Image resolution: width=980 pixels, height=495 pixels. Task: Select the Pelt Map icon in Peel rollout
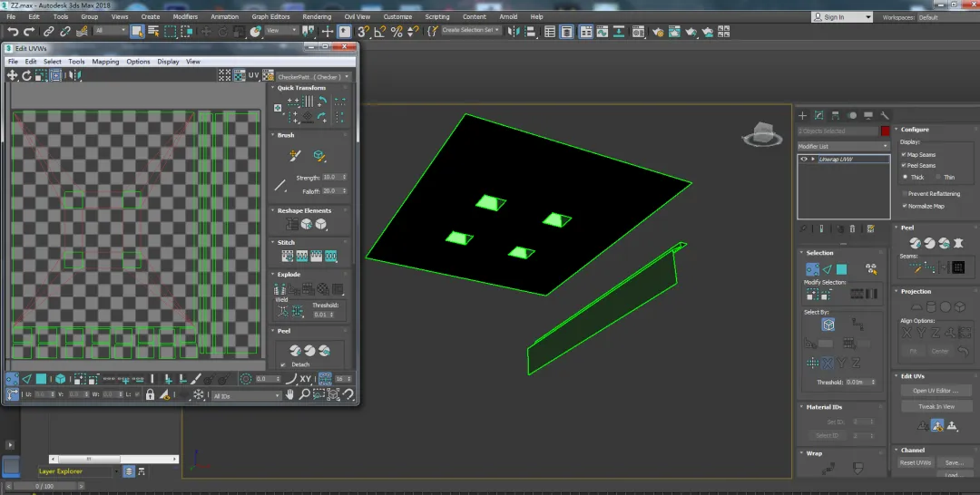point(956,243)
